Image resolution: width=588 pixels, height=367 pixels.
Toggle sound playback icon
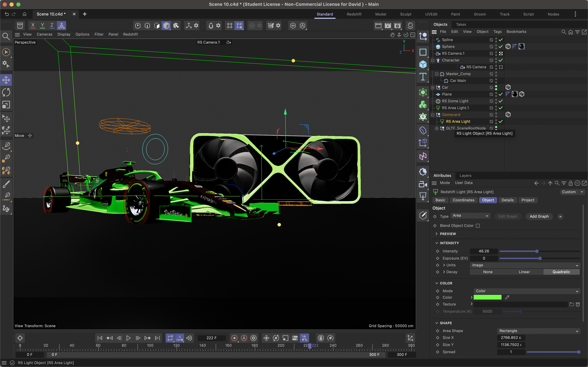pos(189,338)
